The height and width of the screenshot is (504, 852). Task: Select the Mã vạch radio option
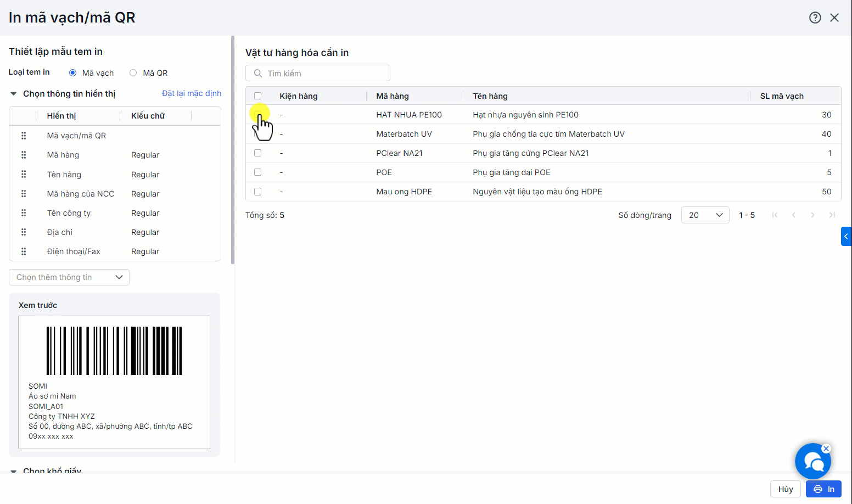coord(72,73)
